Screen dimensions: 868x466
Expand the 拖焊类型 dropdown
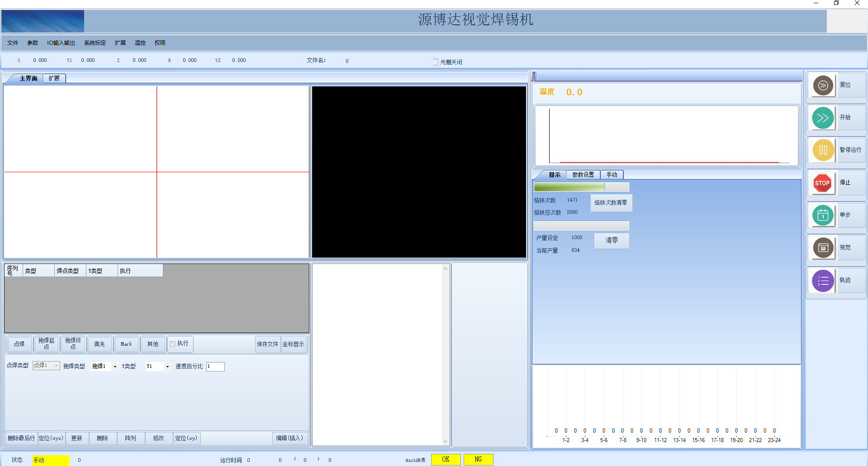[x=115, y=367]
